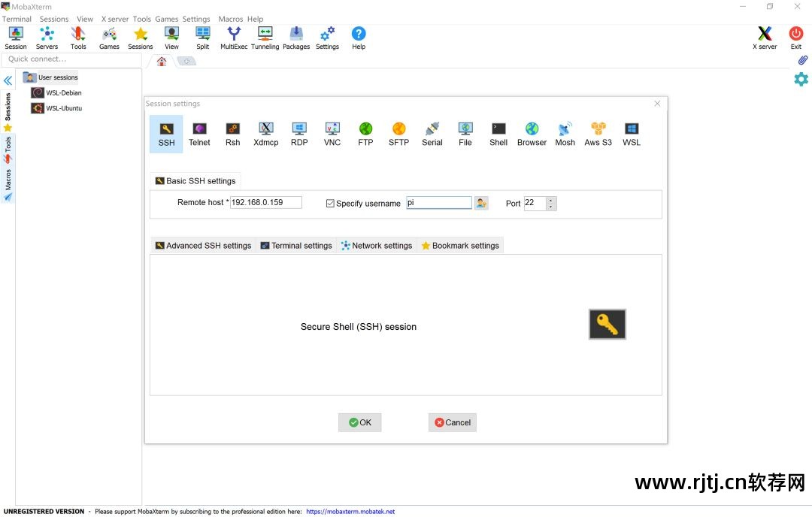Screen dimensions: 812x517
Task: Open the vertical Sessions side tab
Action: point(8,111)
